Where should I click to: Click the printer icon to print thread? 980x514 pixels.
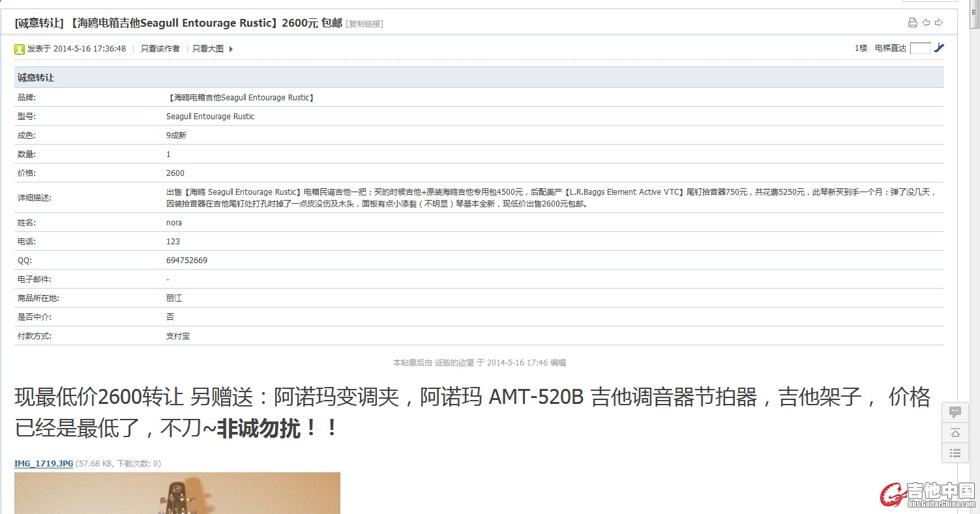pos(913,23)
